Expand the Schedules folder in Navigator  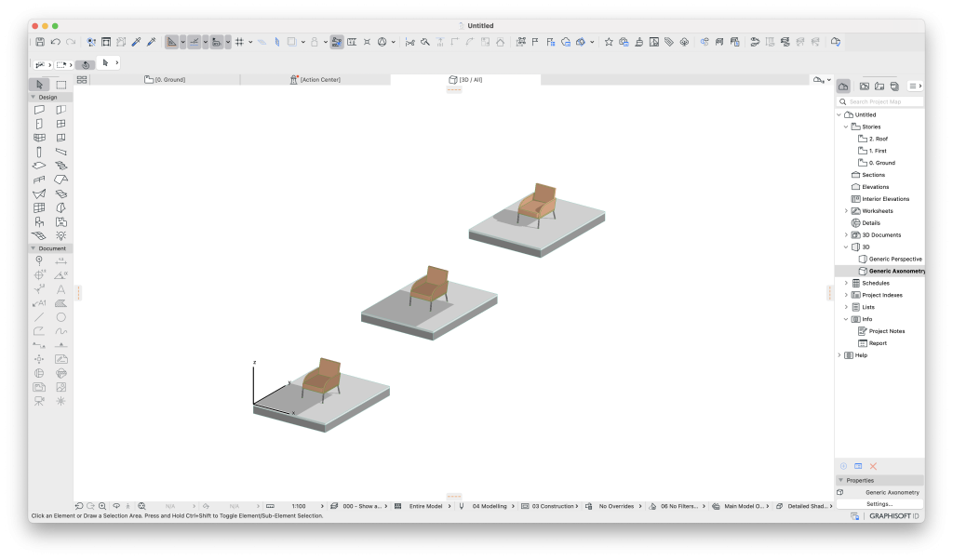tap(846, 283)
